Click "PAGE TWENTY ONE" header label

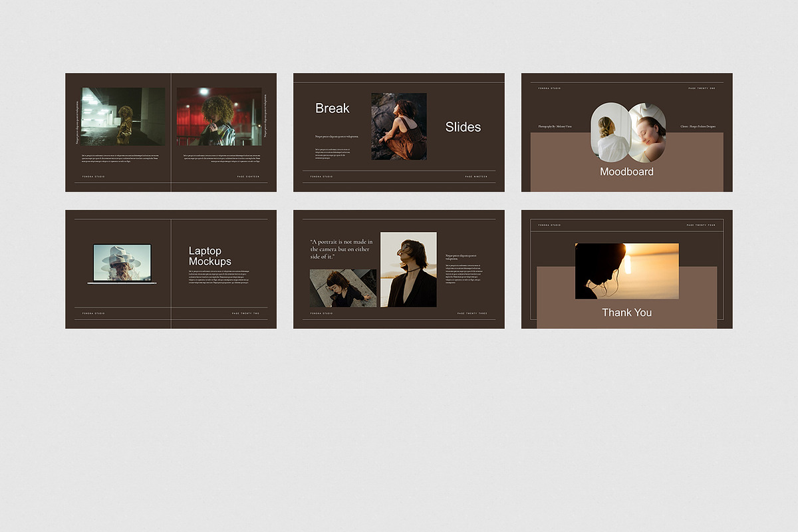point(702,88)
